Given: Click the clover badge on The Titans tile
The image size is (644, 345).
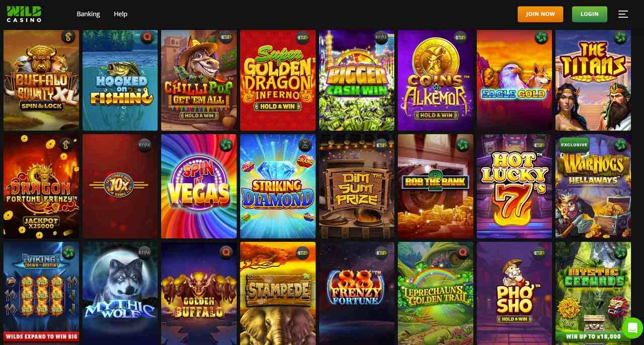Looking at the screenshot, I should click(620, 37).
